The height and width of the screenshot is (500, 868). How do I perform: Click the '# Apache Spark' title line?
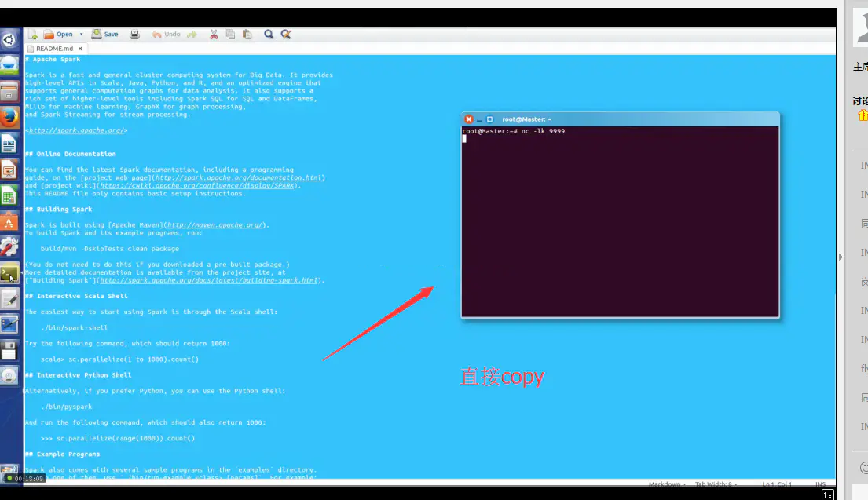click(x=53, y=59)
